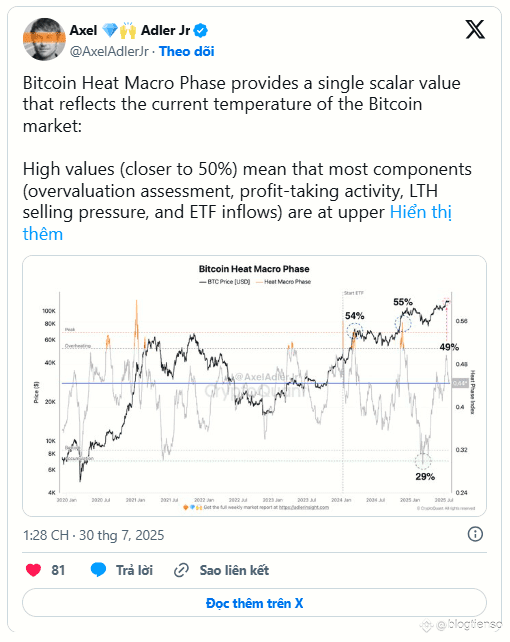Click the Trả lời reply label

click(x=134, y=570)
